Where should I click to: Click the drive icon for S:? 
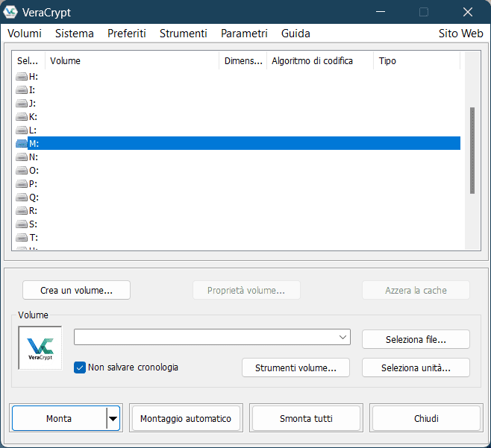pos(22,224)
